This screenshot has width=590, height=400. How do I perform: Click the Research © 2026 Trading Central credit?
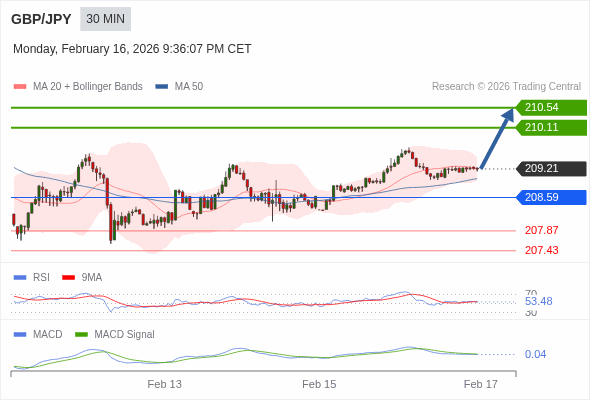[x=506, y=87]
